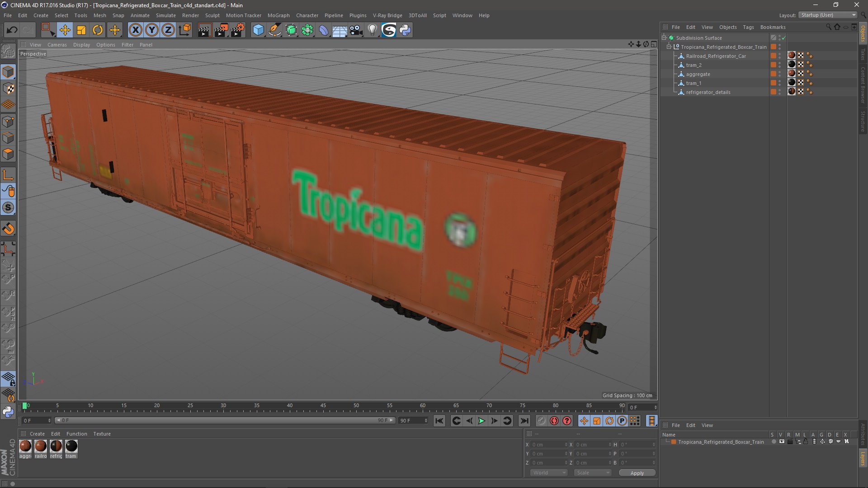Open viewport Display menu
Viewport: 868px width, 488px height.
click(81, 45)
